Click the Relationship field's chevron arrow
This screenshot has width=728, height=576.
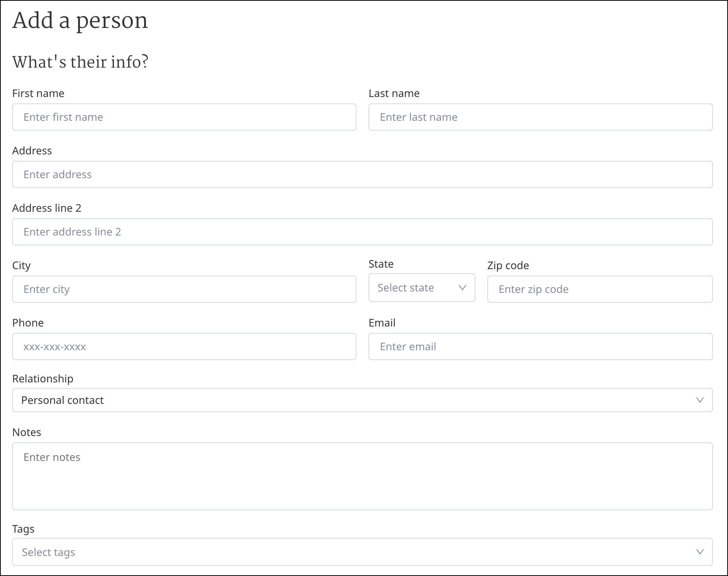(x=700, y=400)
